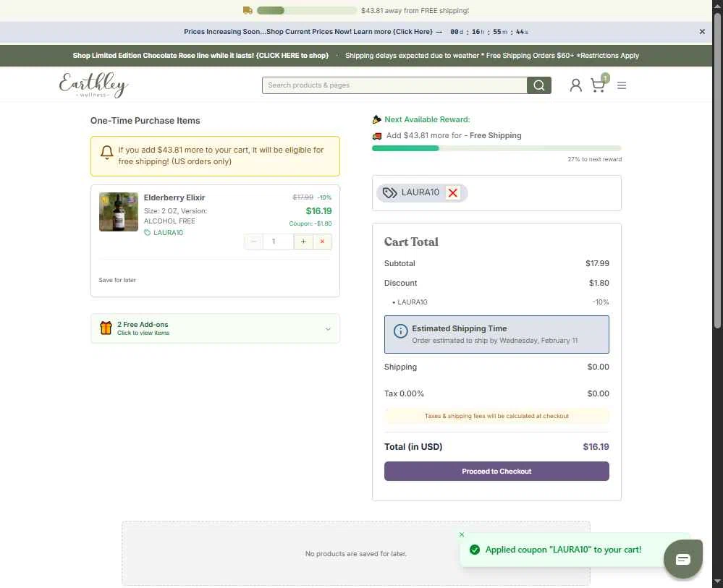The height and width of the screenshot is (588, 723).
Task: Close the price increase announcement bar
Action: click(702, 32)
